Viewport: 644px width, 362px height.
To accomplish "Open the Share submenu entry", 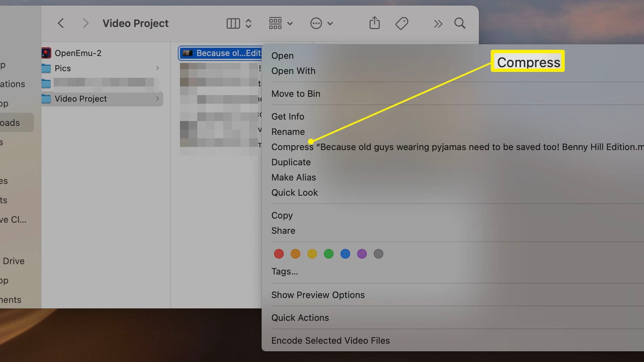I will (283, 231).
